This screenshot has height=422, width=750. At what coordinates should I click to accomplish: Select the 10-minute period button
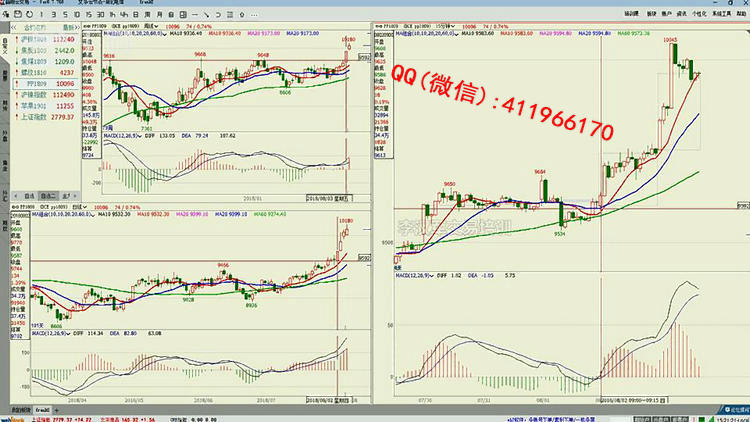point(77,14)
